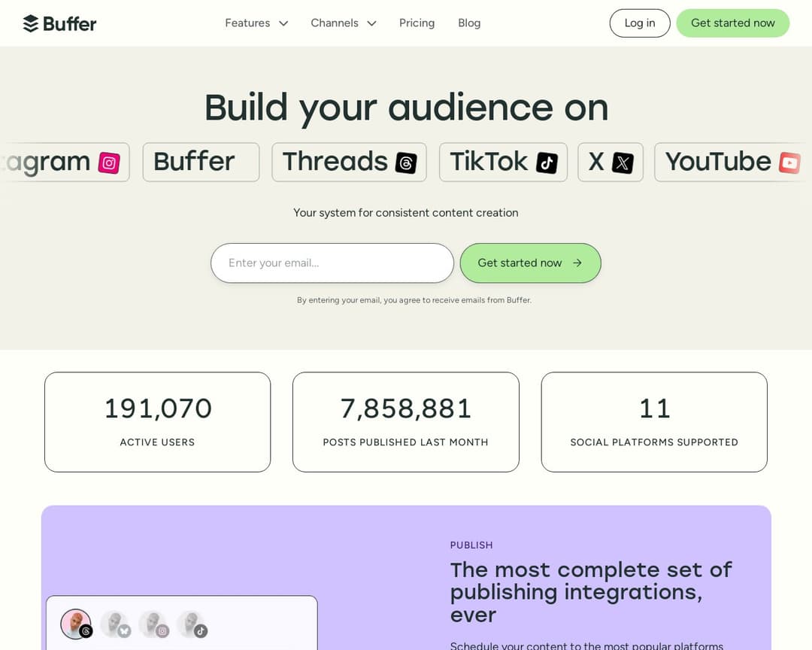Click the ACTIVE USERS label
Viewport: 812px width, 650px height.
(157, 442)
